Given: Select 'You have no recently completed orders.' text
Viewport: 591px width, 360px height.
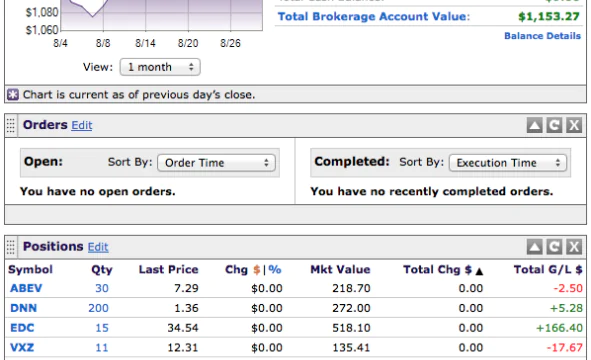Looking at the screenshot, I should click(x=432, y=191).
